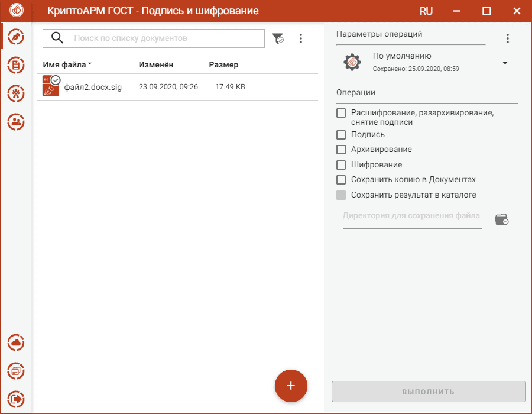Enable decryption, unarchiving, signature removal checkbox

(x=341, y=113)
